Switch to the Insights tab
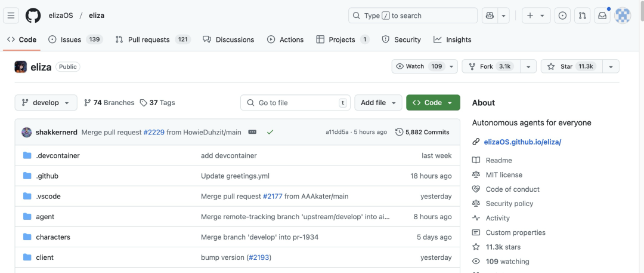644x273 pixels. click(452, 39)
